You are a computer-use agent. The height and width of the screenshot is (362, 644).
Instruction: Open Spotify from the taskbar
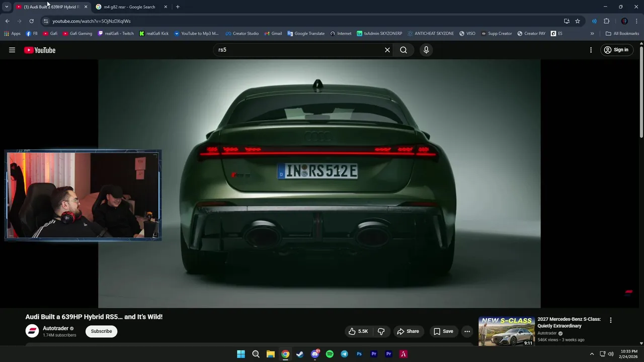pos(330,354)
